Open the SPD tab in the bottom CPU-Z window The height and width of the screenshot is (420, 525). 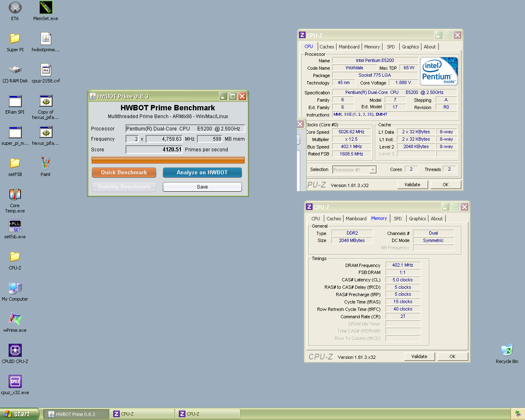398,219
